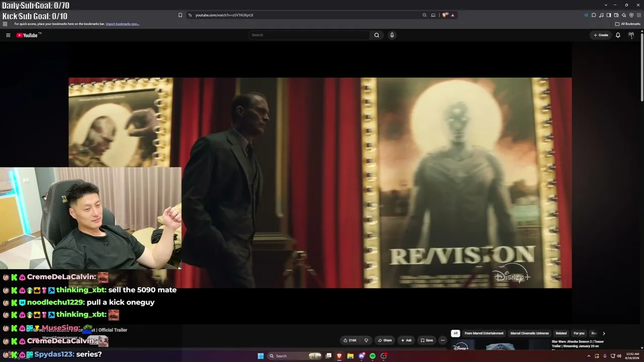Open the Brave VPN shield icon
This screenshot has width=644, height=362.
tap(631, 15)
